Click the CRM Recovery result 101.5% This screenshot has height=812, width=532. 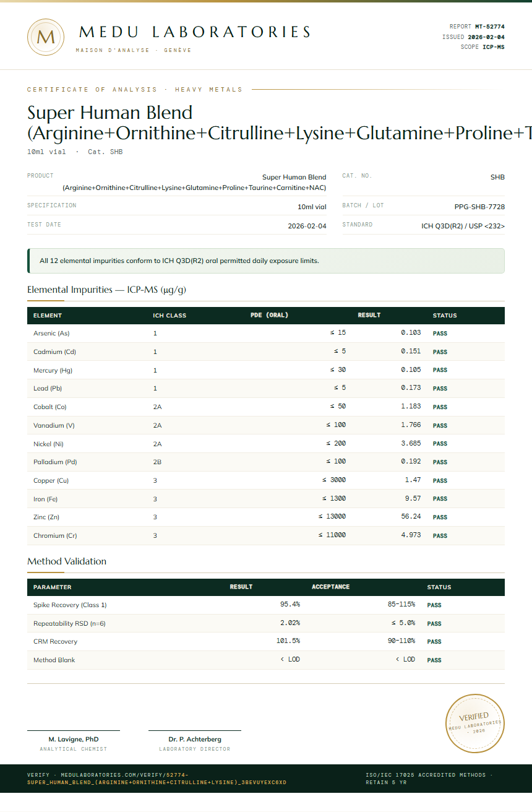click(288, 641)
